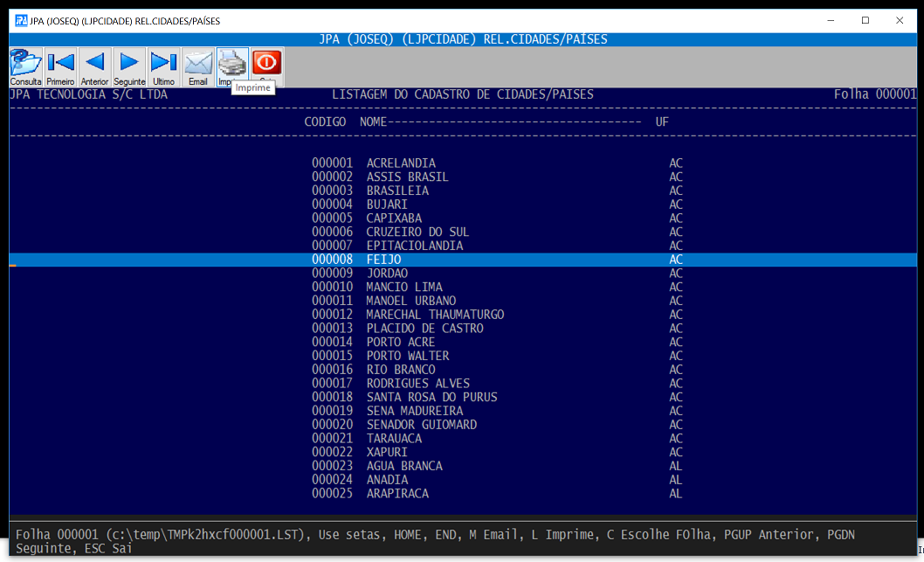The width and height of the screenshot is (924, 562).
Task: Click the AC state code for RIO BRANCO
Action: [675, 369]
